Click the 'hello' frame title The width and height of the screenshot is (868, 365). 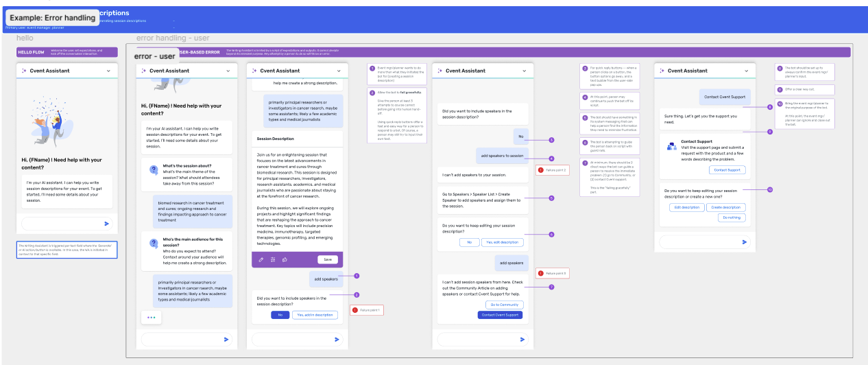(x=25, y=38)
